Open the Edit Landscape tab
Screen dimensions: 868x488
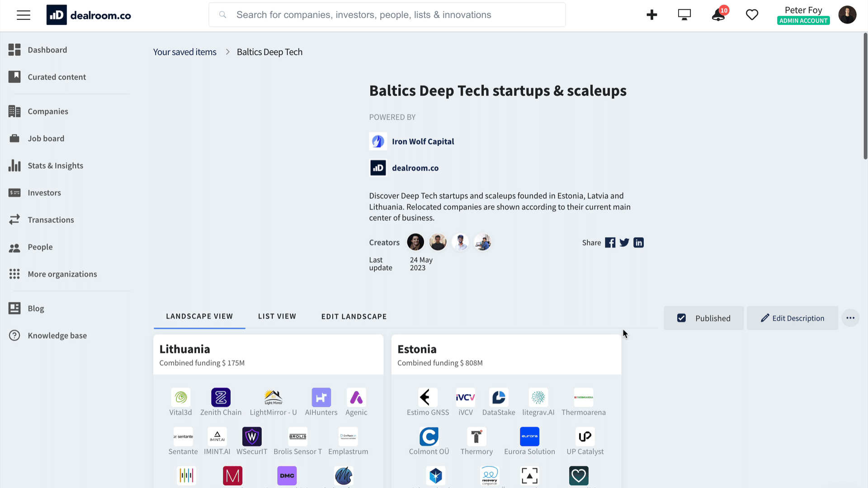click(x=354, y=316)
